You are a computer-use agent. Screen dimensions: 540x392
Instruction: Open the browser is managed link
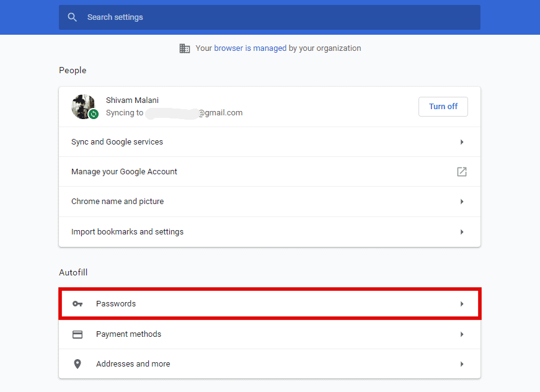pos(246,48)
